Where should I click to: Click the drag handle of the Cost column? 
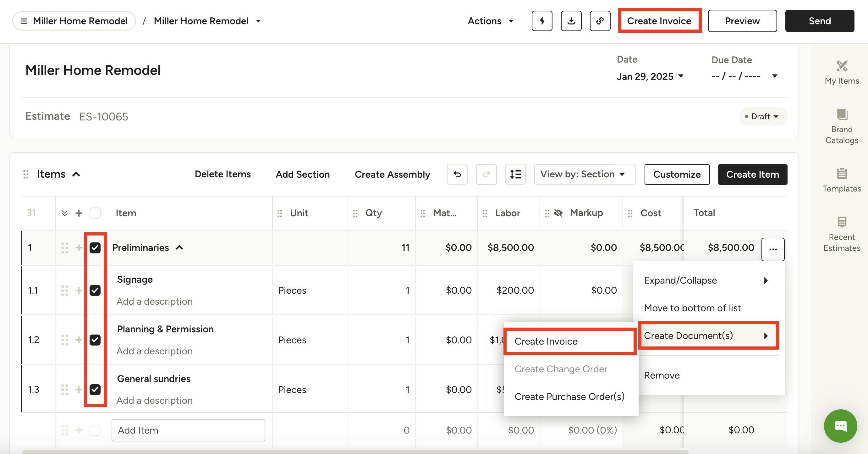[x=630, y=213]
